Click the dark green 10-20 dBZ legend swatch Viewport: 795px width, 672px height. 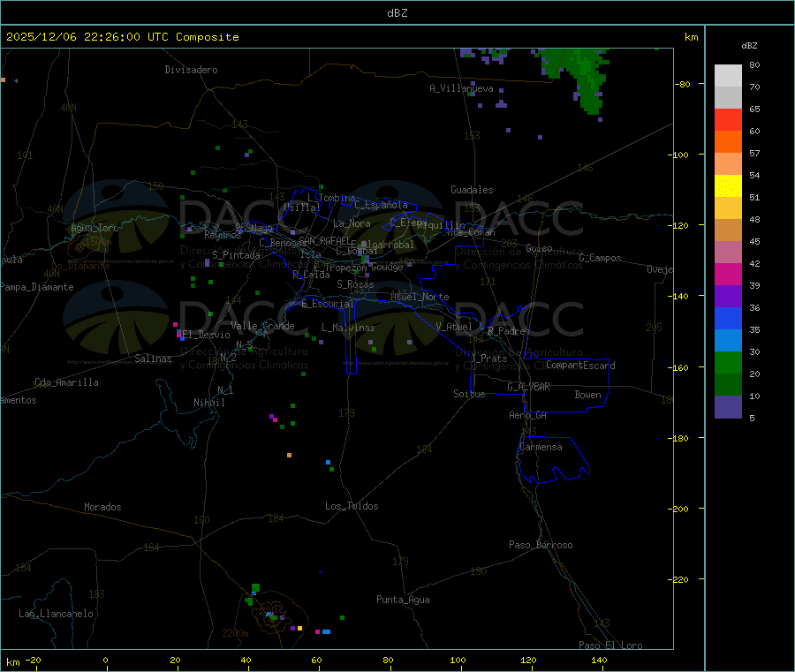[728, 385]
